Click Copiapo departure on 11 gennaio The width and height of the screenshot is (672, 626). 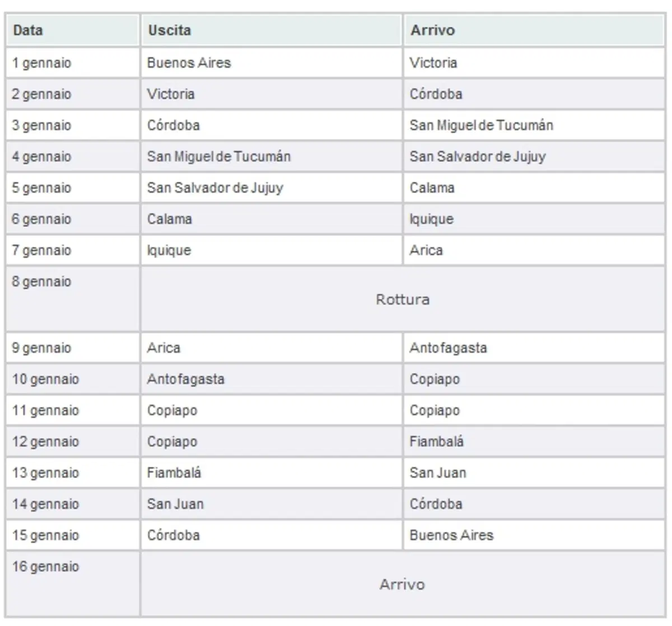pos(272,410)
